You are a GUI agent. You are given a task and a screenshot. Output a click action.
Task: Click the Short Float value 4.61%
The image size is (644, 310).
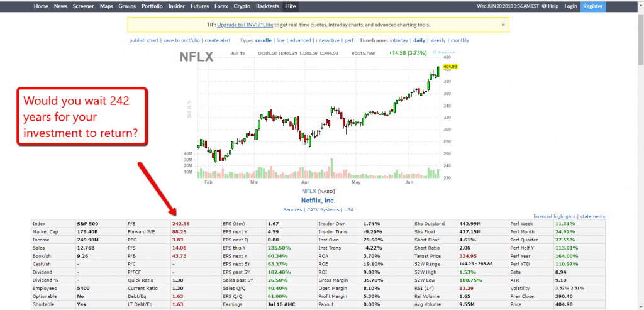[x=467, y=240]
